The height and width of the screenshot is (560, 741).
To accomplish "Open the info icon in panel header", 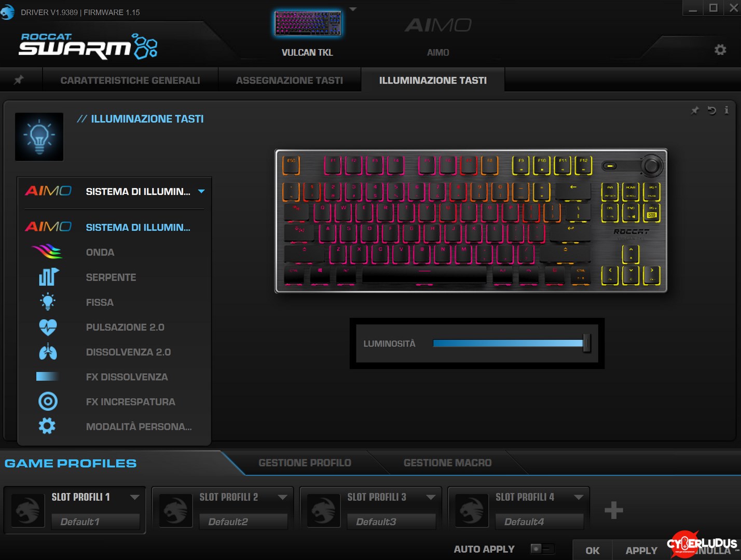I will click(726, 110).
